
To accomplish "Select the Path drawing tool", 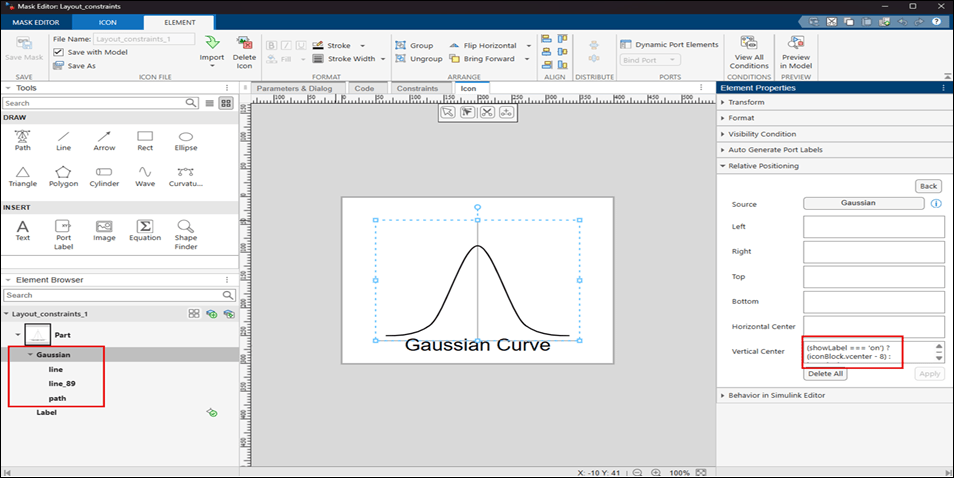I will (22, 139).
